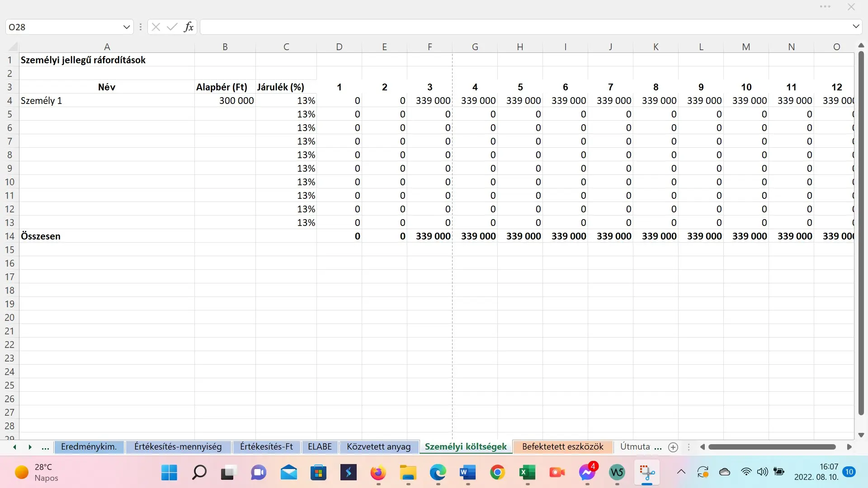Show hidden sheet tabs via left ellipsis
Image resolution: width=868 pixels, height=488 pixels.
pos(45,447)
